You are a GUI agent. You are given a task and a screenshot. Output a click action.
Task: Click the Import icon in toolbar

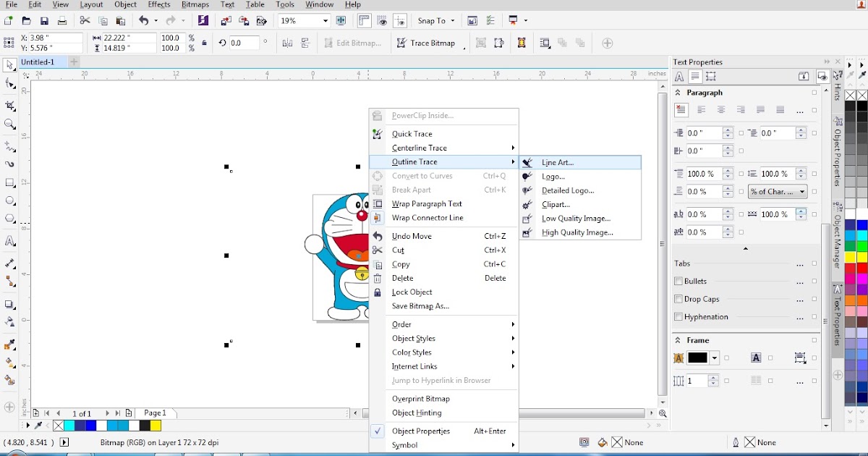(x=226, y=21)
